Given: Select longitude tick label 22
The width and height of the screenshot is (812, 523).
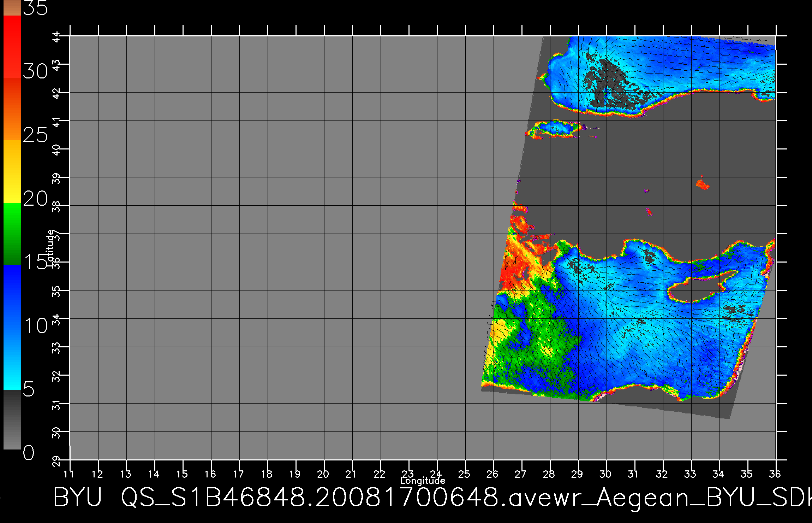Looking at the screenshot, I should pos(380,474).
